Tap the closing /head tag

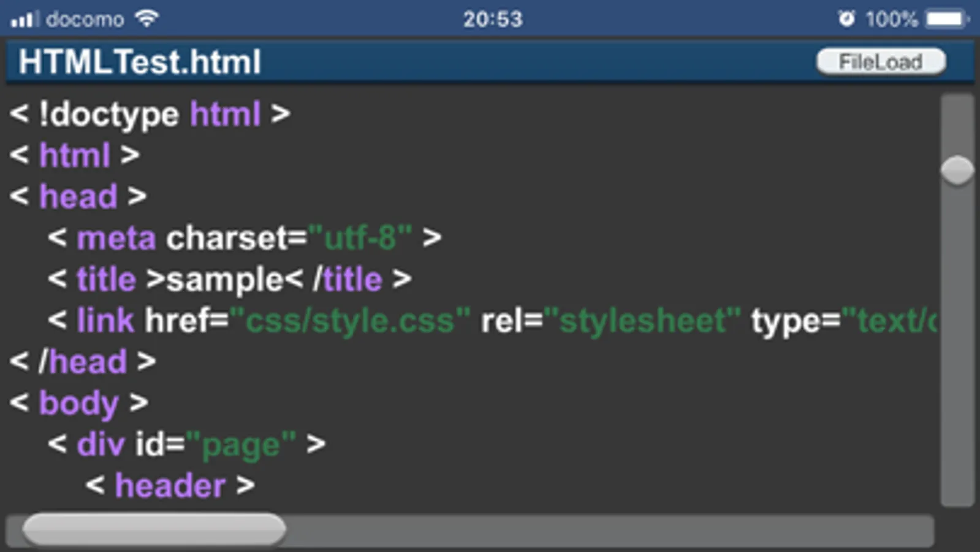click(x=82, y=362)
